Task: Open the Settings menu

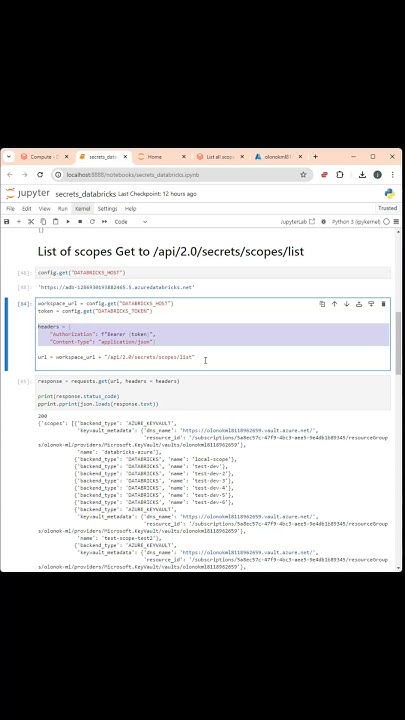Action: (107, 208)
